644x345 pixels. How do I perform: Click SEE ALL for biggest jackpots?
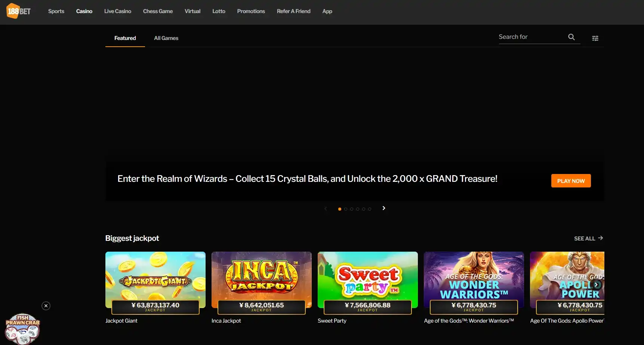point(588,238)
